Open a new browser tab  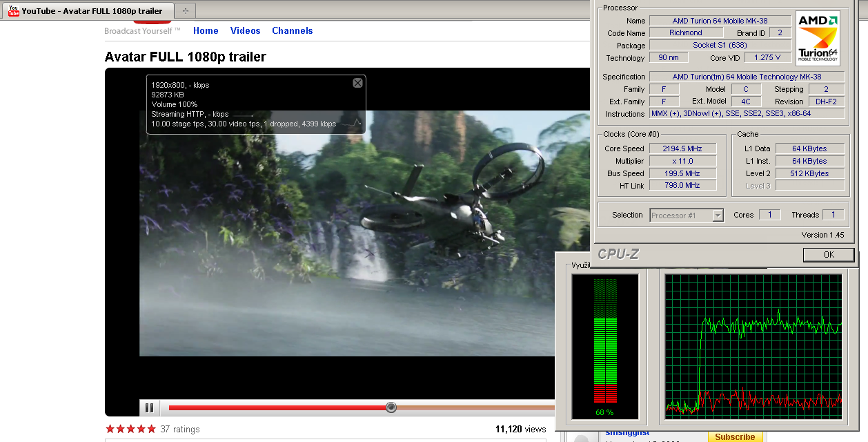click(186, 11)
